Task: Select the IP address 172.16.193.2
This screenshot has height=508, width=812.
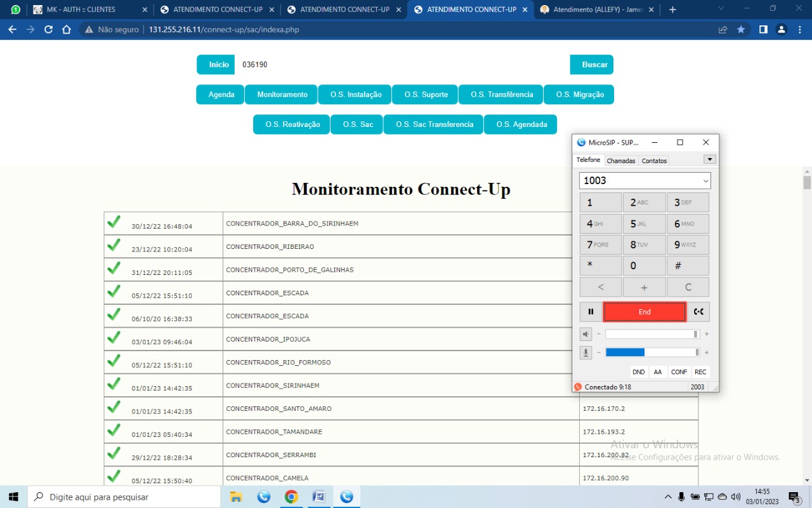Action: 604,432
